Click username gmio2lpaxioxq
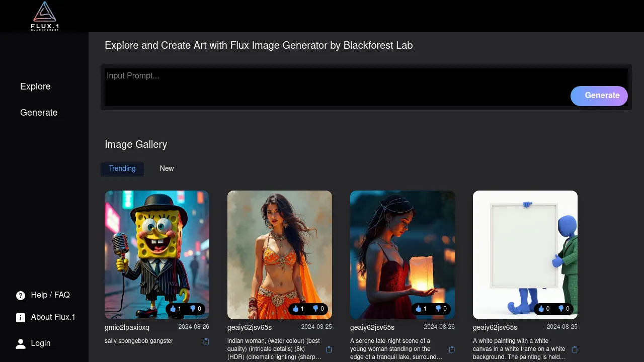The width and height of the screenshot is (644, 362). tap(127, 328)
